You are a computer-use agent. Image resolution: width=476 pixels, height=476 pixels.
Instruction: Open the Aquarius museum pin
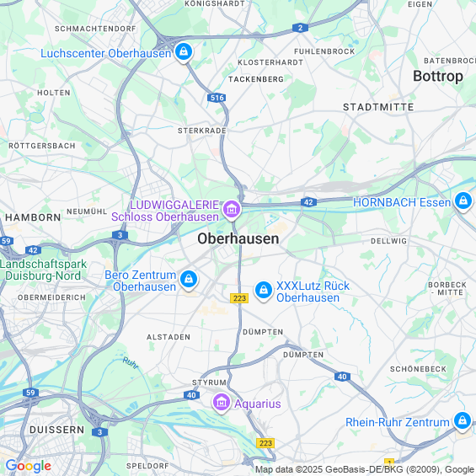(222, 403)
